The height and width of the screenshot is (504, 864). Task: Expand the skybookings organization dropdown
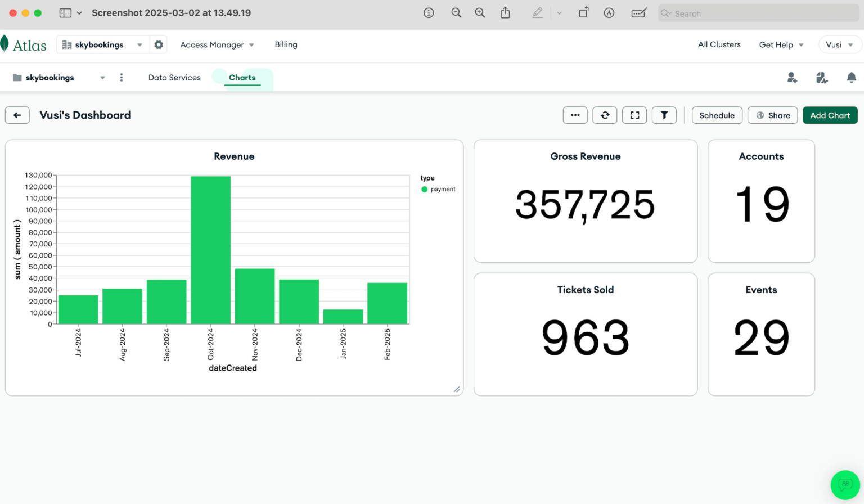[139, 45]
